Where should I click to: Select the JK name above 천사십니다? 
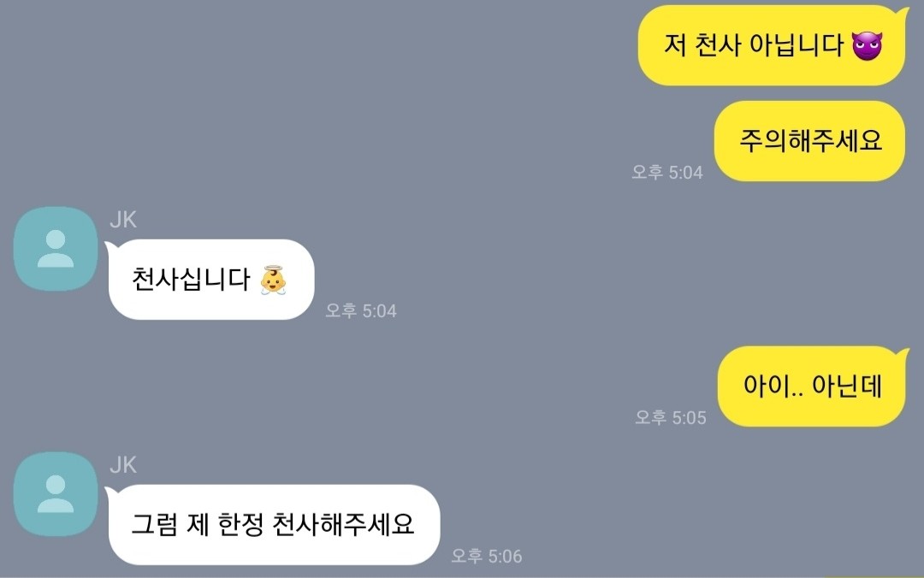click(x=123, y=220)
